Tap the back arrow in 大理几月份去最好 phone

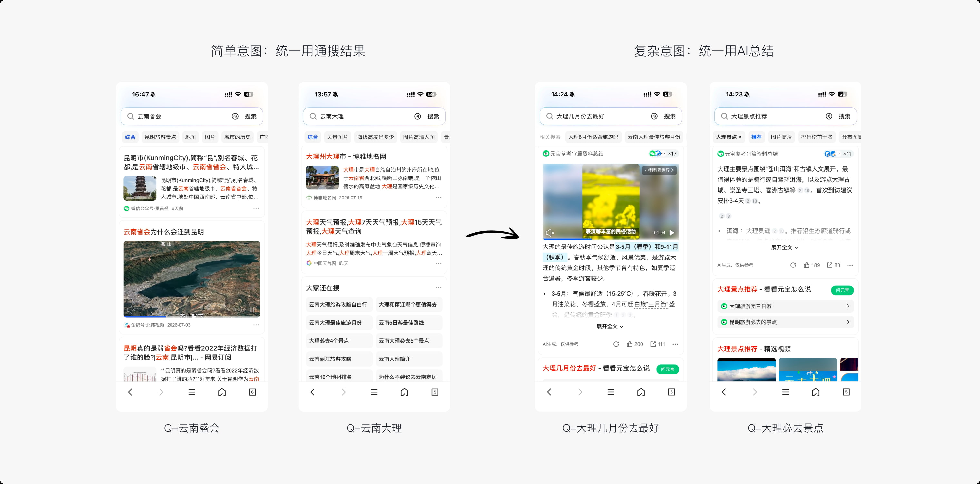click(549, 392)
